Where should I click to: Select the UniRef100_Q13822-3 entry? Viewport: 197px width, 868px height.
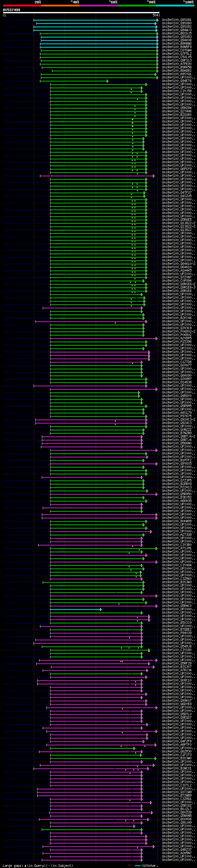click(179, 226)
